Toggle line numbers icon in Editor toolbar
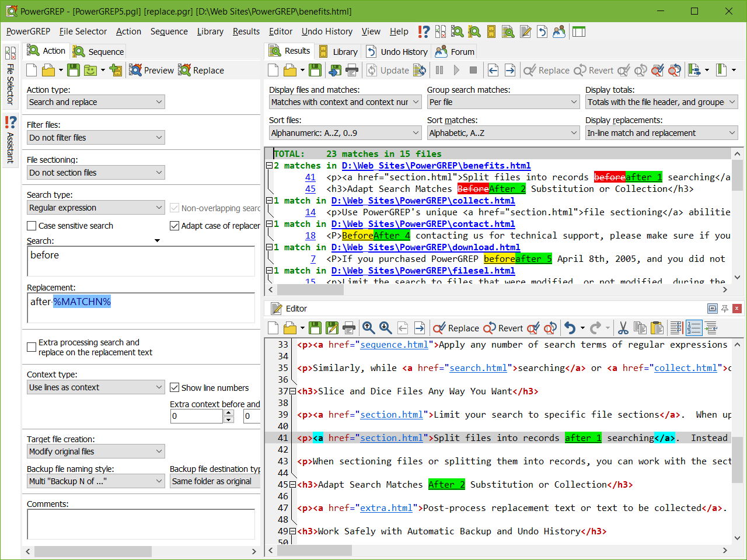The width and height of the screenshot is (747, 560). coord(694,328)
